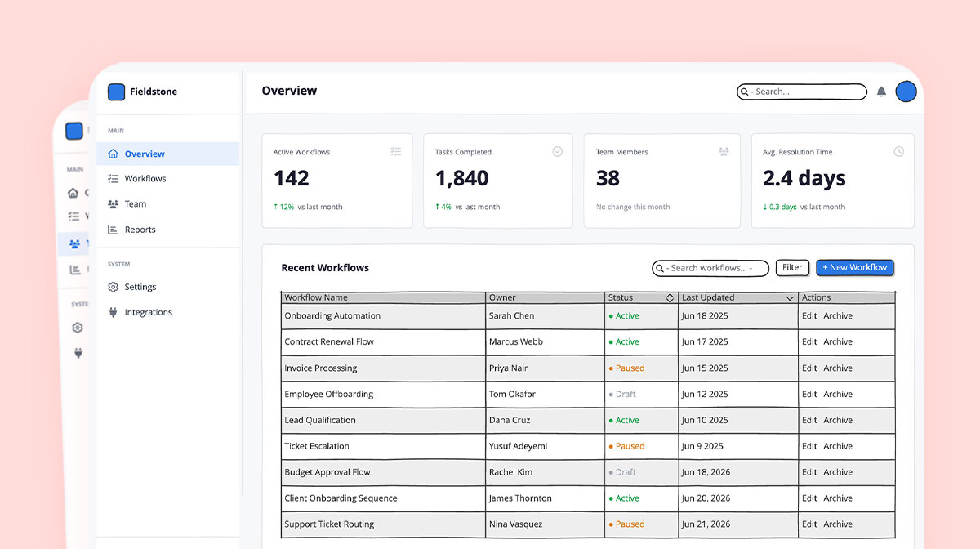
Task: Edit the Client Onboarding Sequence workflow
Action: click(x=809, y=498)
